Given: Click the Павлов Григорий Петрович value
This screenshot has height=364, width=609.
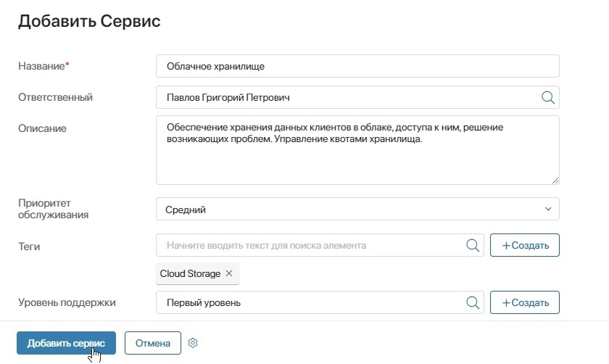Looking at the screenshot, I should pyautogui.click(x=228, y=97).
